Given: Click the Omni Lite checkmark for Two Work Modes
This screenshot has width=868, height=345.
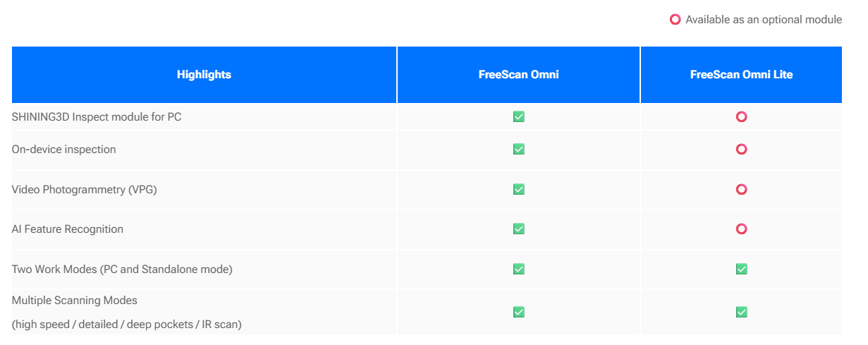Looking at the screenshot, I should (741, 269).
